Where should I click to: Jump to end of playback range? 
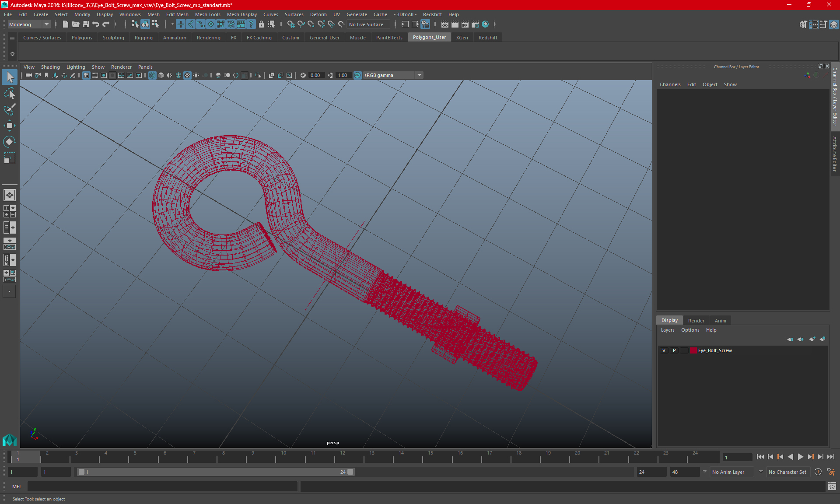830,457
